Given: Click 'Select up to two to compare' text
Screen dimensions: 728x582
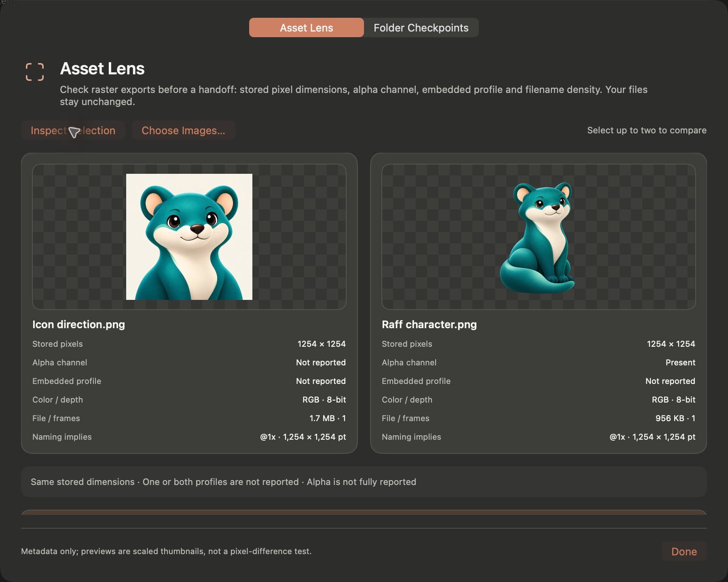Looking at the screenshot, I should click(647, 130).
